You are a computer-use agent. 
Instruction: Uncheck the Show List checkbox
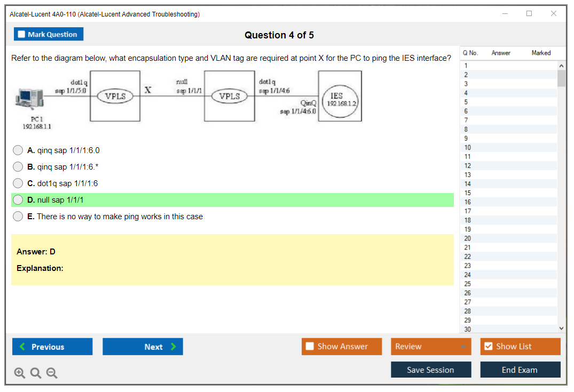488,347
